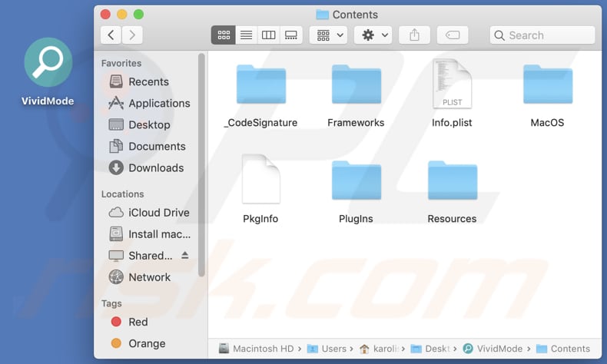Eject the Shared... volume
The width and height of the screenshot is (607, 364).
(x=185, y=255)
